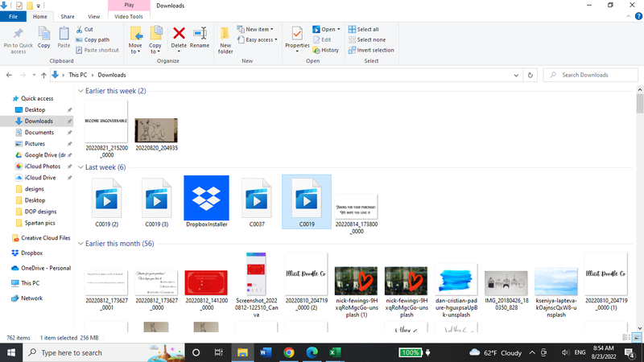Open Word from the taskbar

tap(266, 352)
